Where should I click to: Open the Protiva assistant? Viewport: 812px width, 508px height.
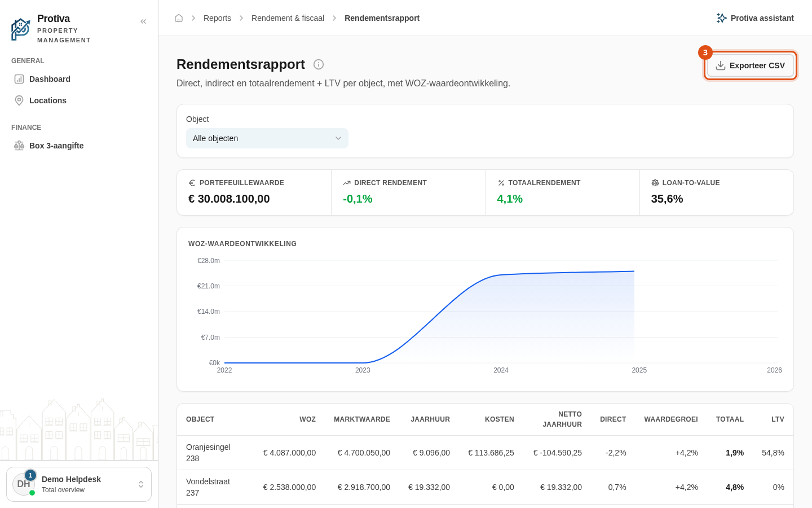[x=755, y=18]
